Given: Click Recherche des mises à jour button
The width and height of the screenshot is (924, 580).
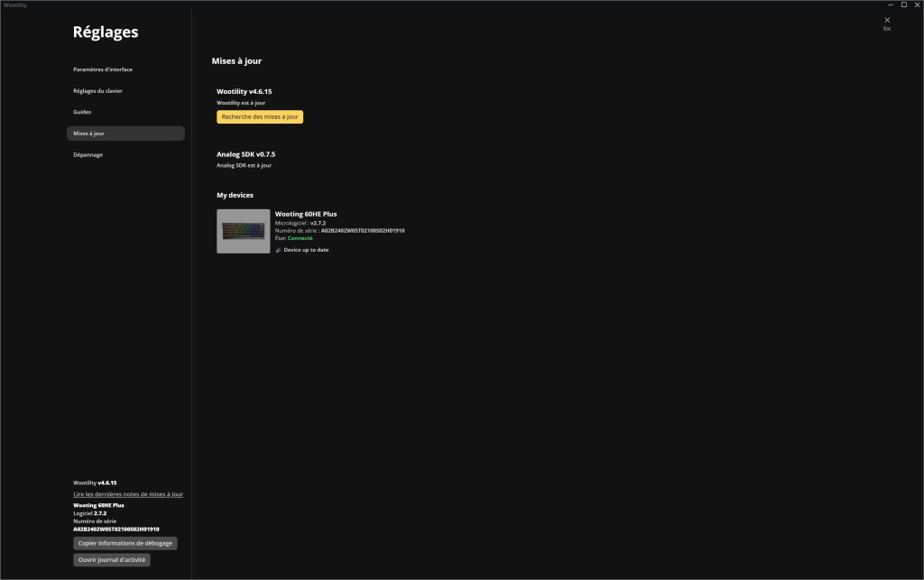Looking at the screenshot, I should point(260,117).
